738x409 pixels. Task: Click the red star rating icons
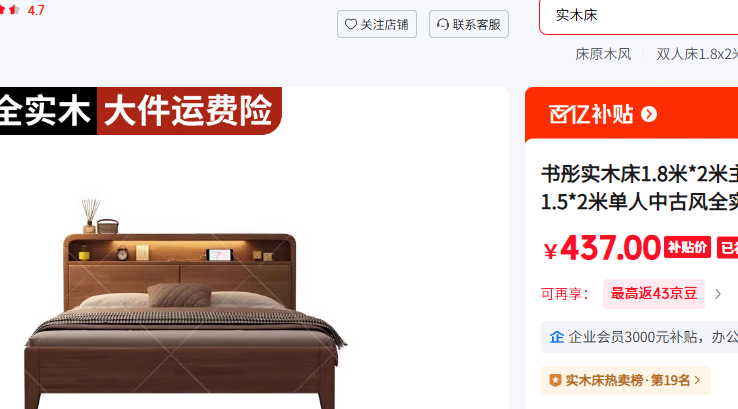point(9,10)
